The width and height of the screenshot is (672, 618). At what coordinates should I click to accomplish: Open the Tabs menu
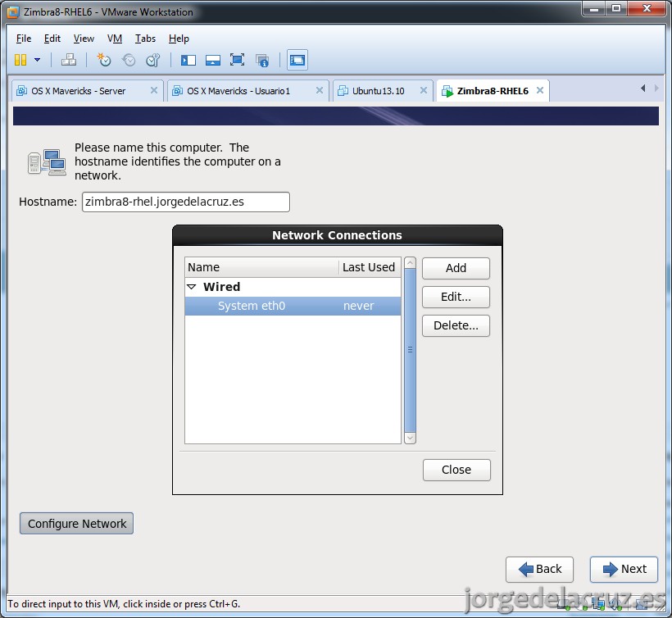coord(145,39)
